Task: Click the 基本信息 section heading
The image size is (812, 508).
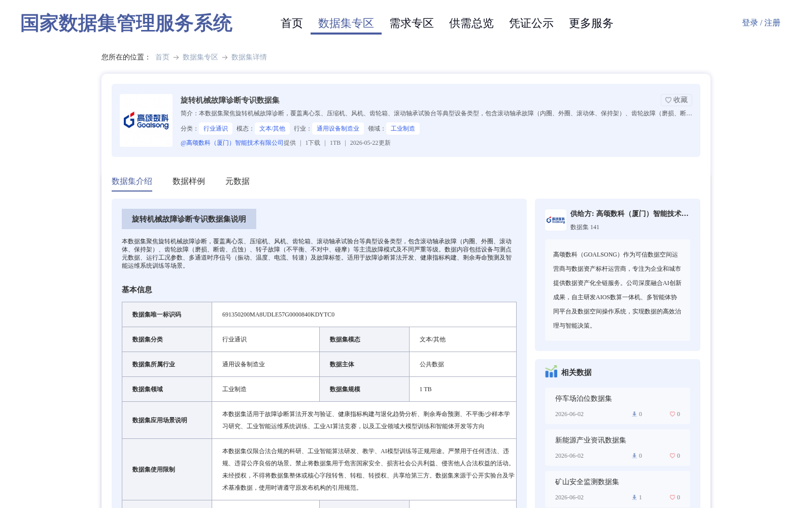Action: [137, 290]
